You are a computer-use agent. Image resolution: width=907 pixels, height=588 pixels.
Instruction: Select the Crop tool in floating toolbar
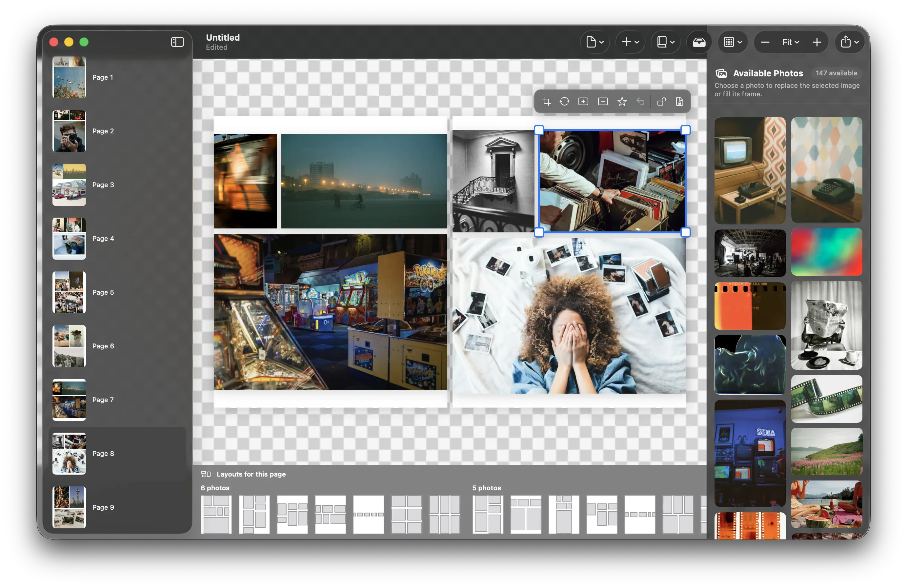546,101
